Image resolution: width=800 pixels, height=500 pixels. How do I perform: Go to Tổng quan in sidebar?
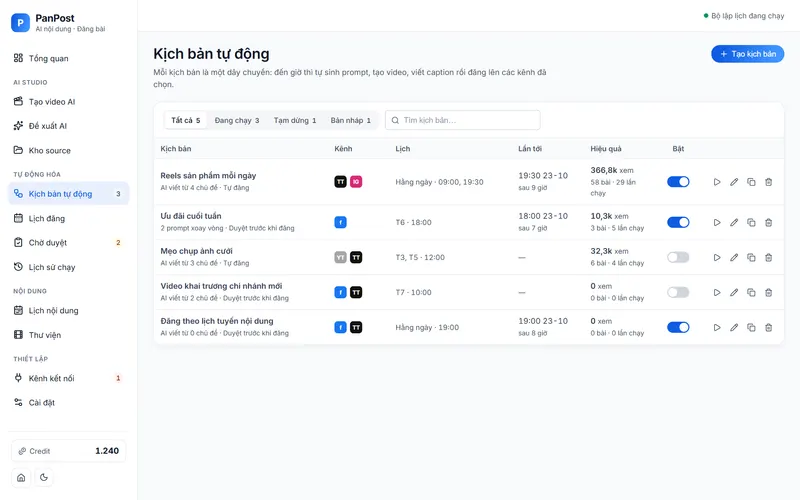pos(68,58)
